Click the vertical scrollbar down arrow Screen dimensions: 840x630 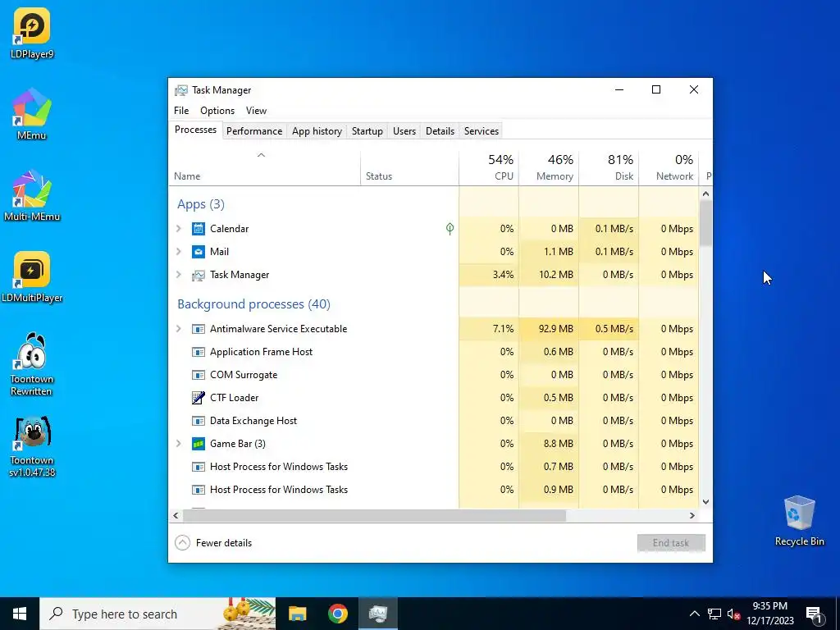click(x=705, y=501)
